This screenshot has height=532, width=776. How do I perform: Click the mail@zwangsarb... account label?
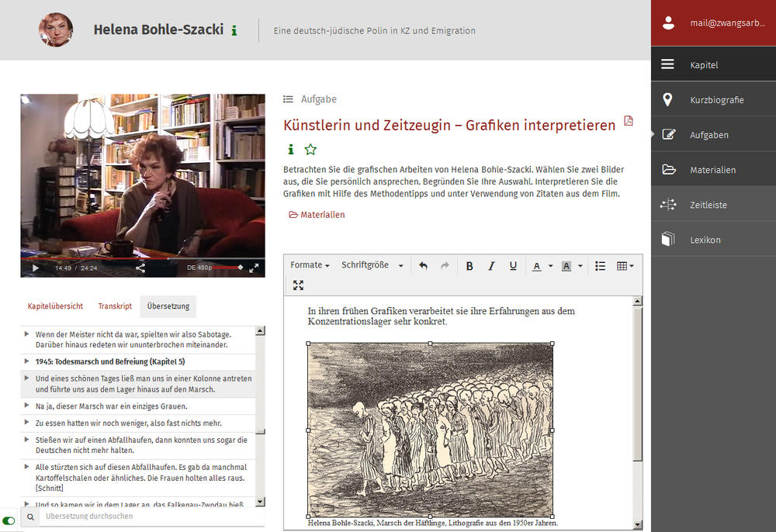click(728, 22)
